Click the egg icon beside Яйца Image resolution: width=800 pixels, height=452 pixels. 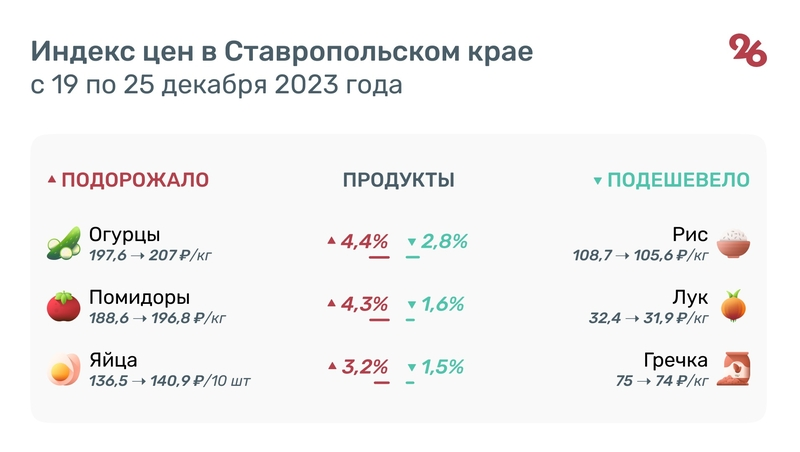tap(62, 369)
